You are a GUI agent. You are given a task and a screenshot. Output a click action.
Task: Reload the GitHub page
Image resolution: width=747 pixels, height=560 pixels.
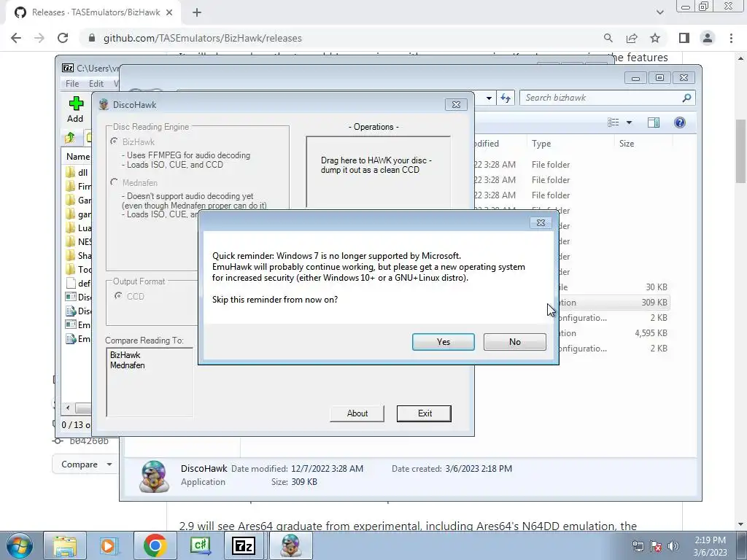pos(63,38)
